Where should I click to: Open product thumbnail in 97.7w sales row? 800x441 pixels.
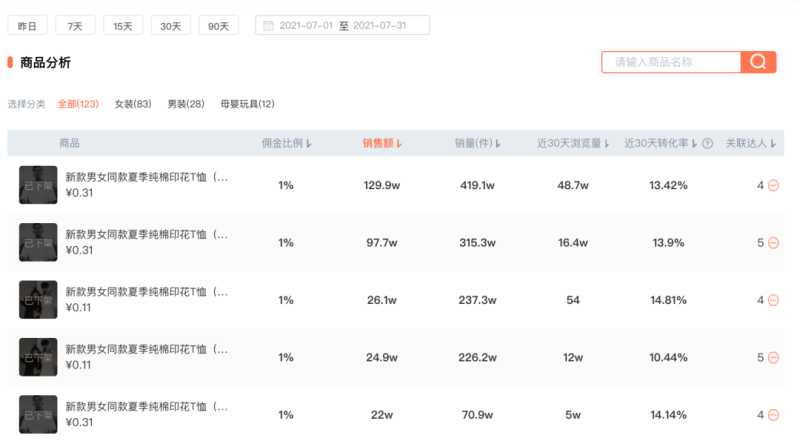(x=38, y=242)
